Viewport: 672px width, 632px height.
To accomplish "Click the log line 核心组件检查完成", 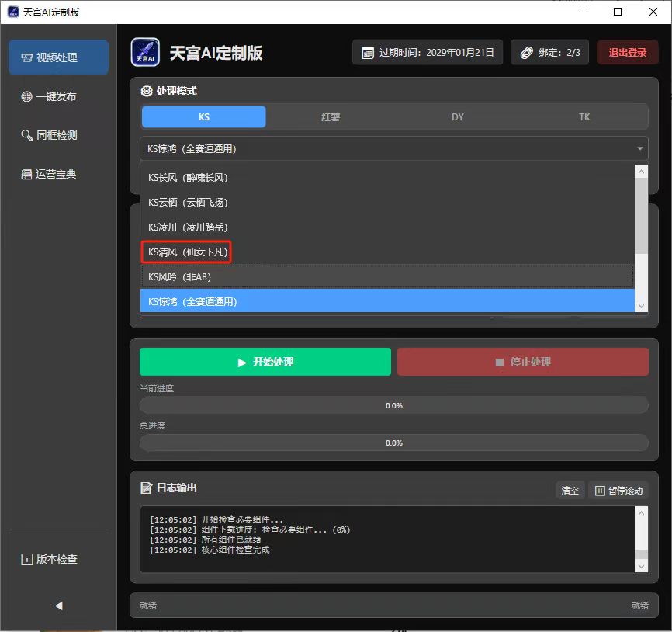I will (x=210, y=550).
